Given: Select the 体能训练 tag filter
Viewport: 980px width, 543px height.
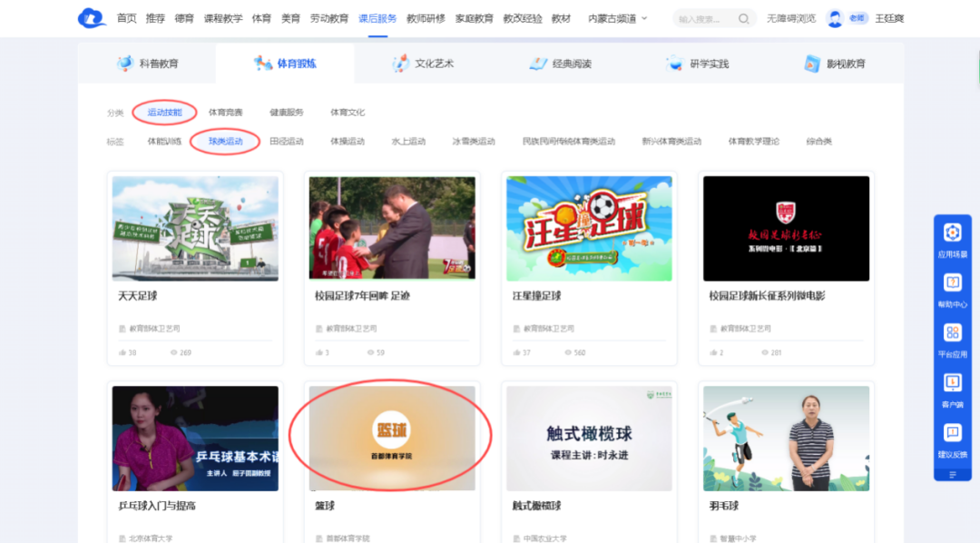Looking at the screenshot, I should (x=164, y=142).
